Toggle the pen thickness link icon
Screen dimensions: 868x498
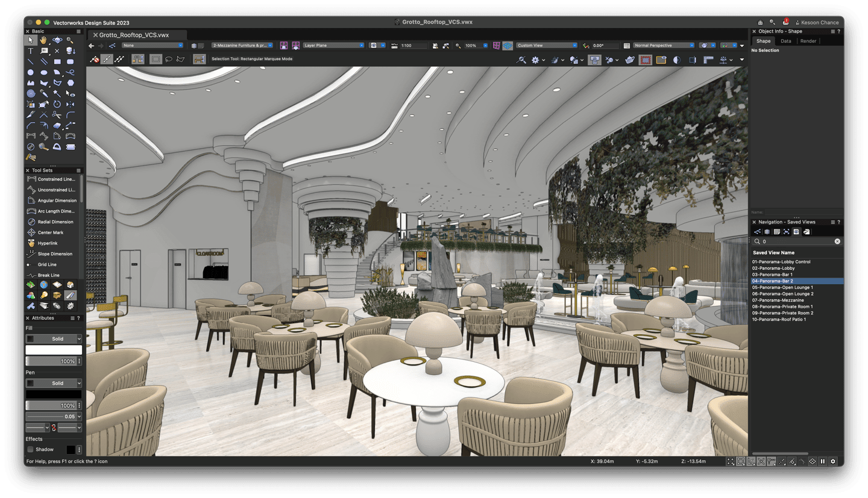54,428
